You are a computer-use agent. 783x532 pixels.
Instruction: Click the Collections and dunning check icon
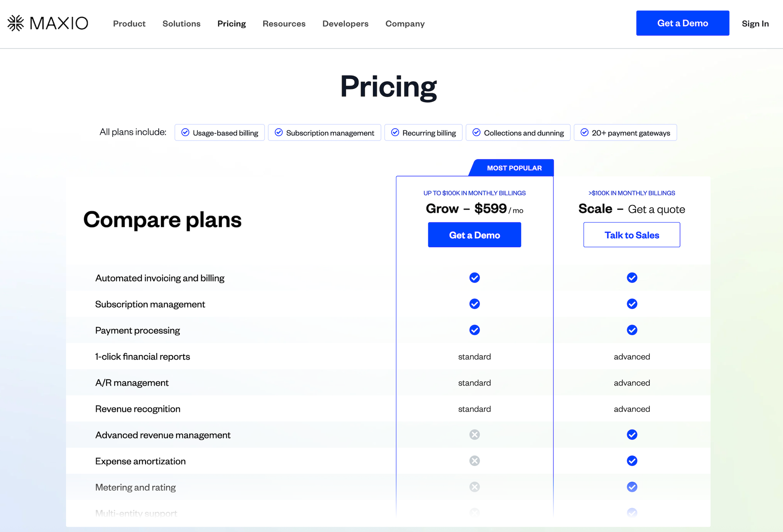tap(476, 132)
